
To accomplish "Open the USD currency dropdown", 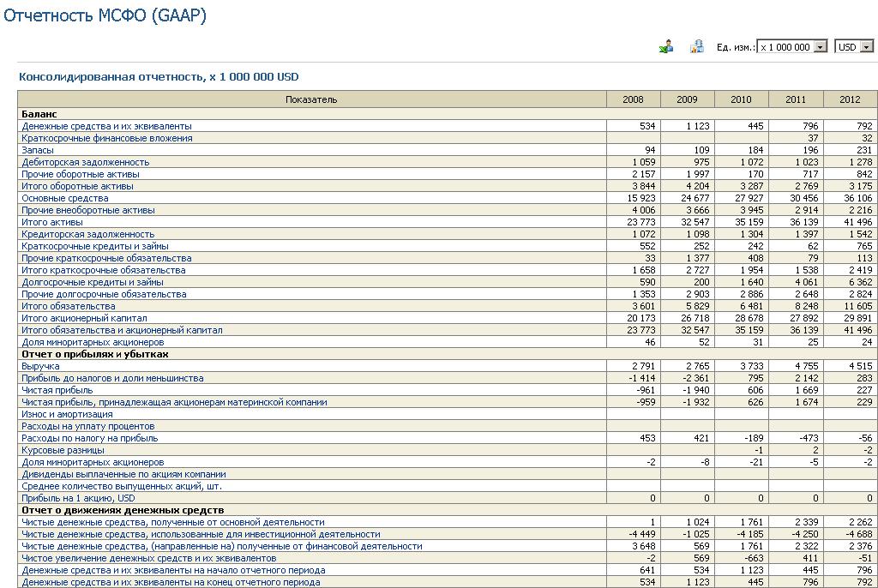I will pyautogui.click(x=854, y=47).
